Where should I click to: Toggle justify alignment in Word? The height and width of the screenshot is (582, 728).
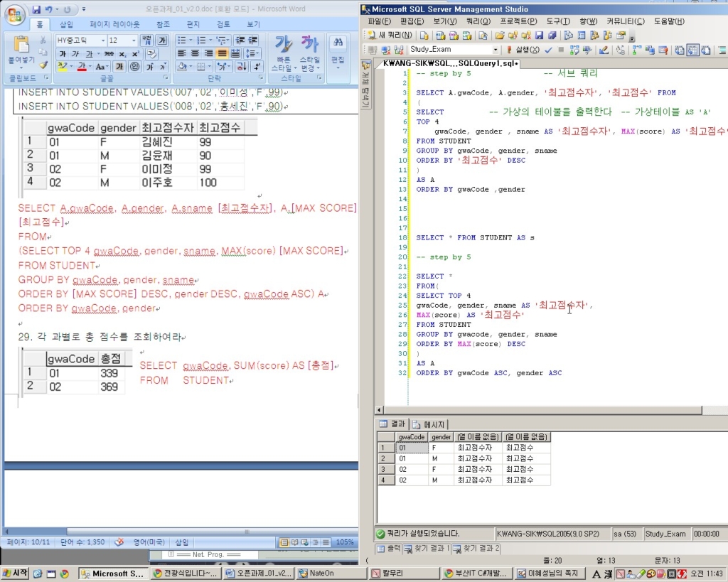click(223, 53)
